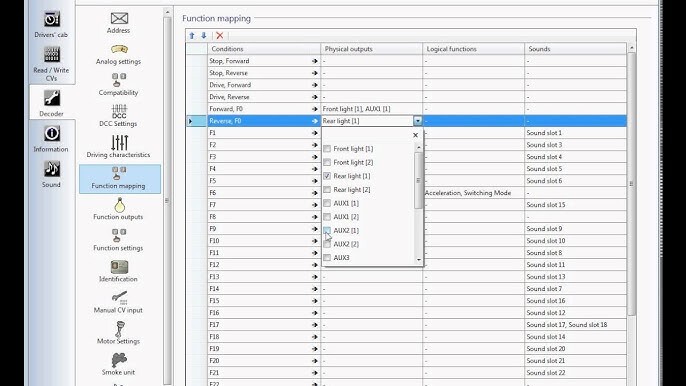Move mapping row down with blue arrow
Image resolution: width=686 pixels, height=386 pixels.
point(204,35)
